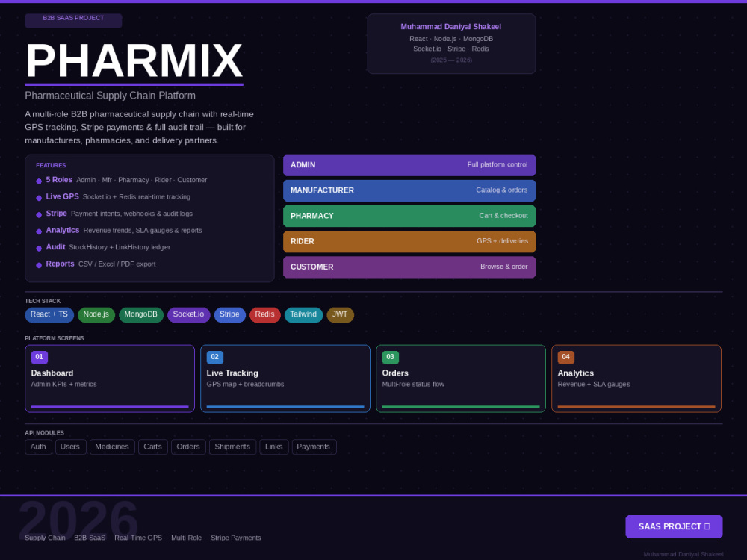Click the React + TS tech pill
Viewport: 747px width, 560px height.
(x=49, y=315)
